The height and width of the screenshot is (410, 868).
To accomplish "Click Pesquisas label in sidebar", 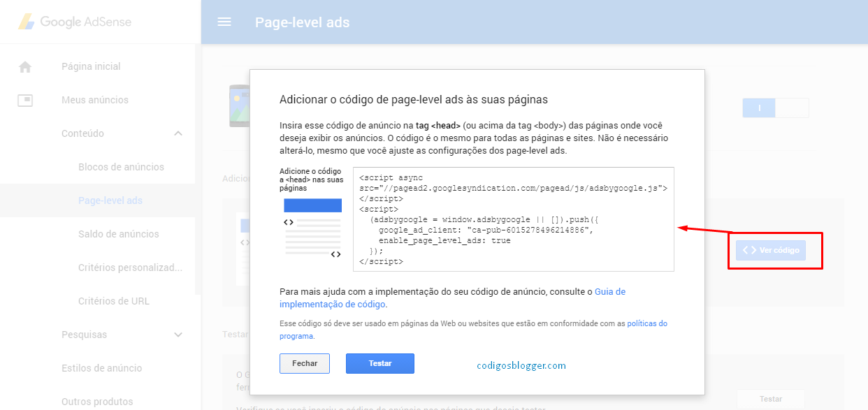I will coord(84,335).
